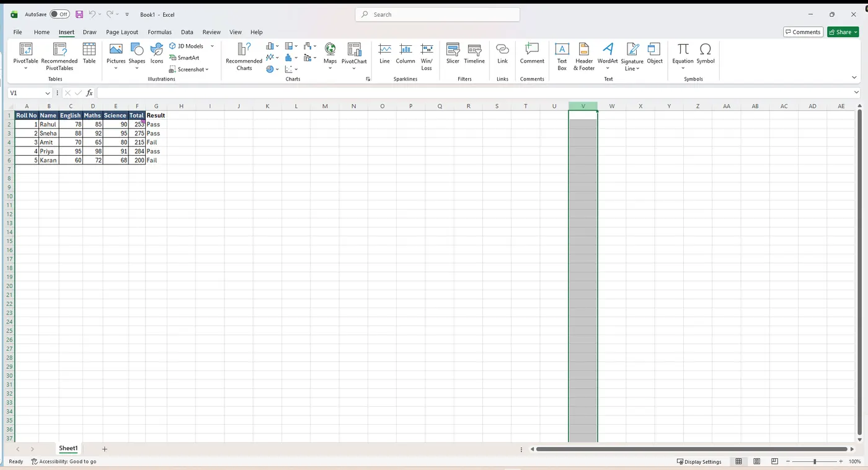Click the Insert Function fx button
This screenshot has height=470, width=868.
(89, 93)
